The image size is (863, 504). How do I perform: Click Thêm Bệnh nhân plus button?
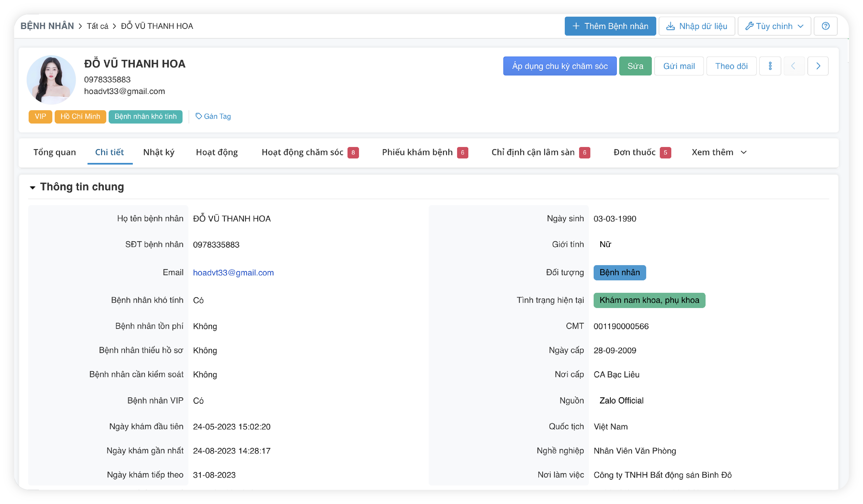click(x=610, y=26)
